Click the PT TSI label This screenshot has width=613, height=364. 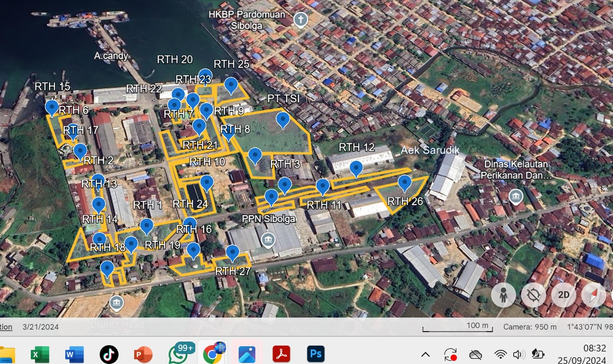click(284, 99)
